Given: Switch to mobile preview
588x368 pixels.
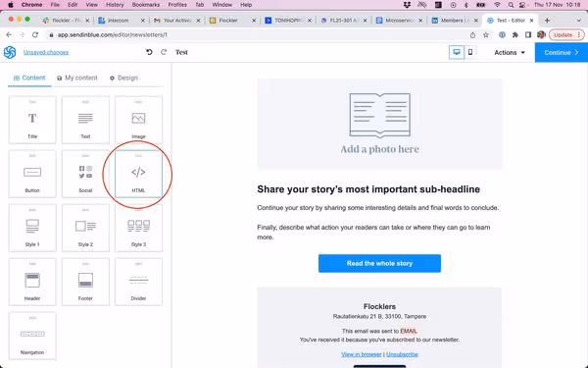Looking at the screenshot, I should coord(470,52).
